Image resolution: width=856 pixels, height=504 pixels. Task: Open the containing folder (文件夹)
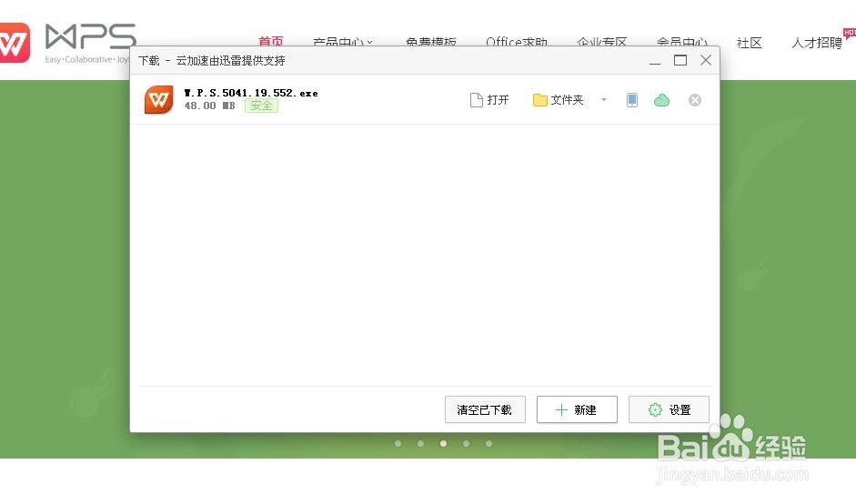point(558,100)
